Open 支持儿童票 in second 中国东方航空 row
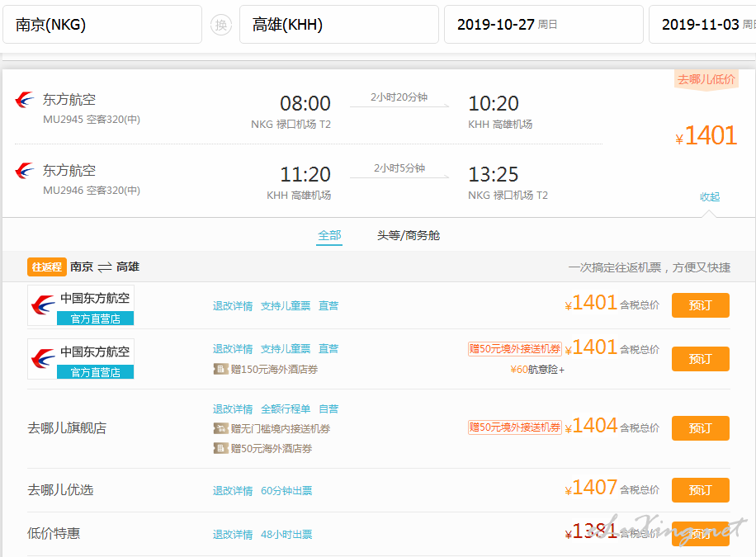 [286, 349]
